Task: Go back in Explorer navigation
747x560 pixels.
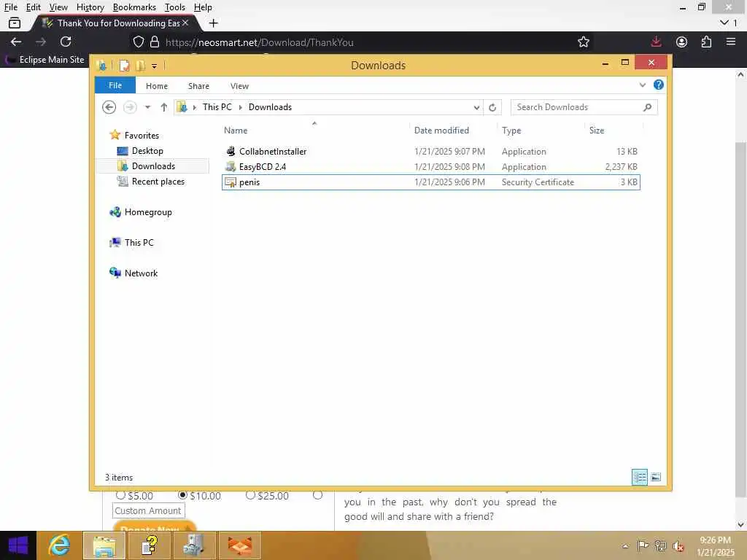Action: 109,107
